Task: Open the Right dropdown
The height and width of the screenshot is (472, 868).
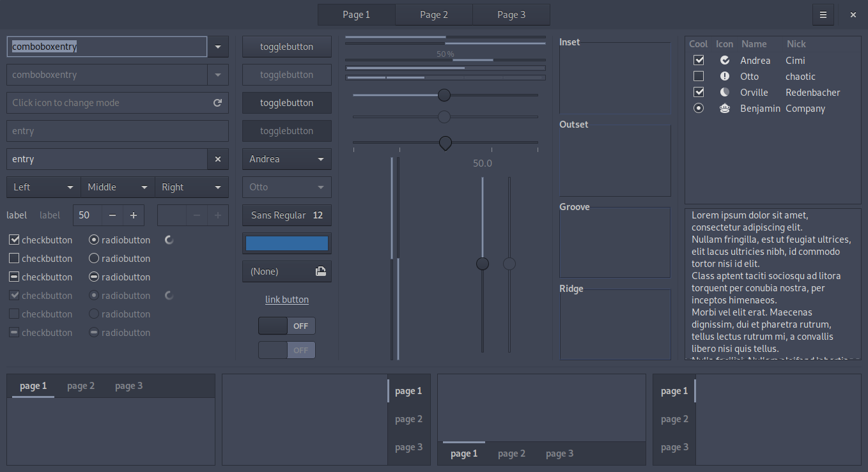Action: coord(192,187)
